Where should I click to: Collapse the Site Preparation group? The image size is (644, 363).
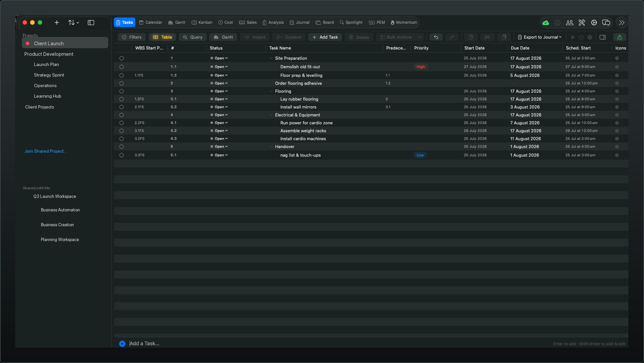[x=271, y=58]
